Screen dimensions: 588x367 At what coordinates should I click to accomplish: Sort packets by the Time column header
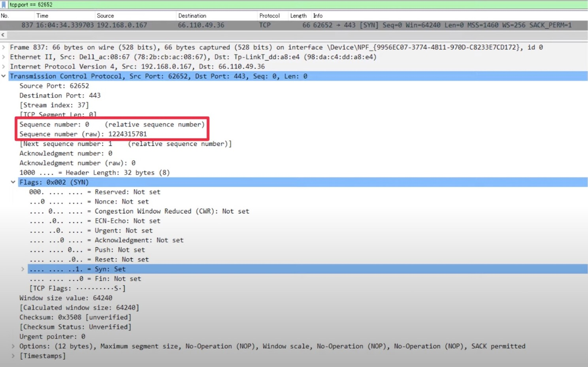pyautogui.click(x=42, y=16)
